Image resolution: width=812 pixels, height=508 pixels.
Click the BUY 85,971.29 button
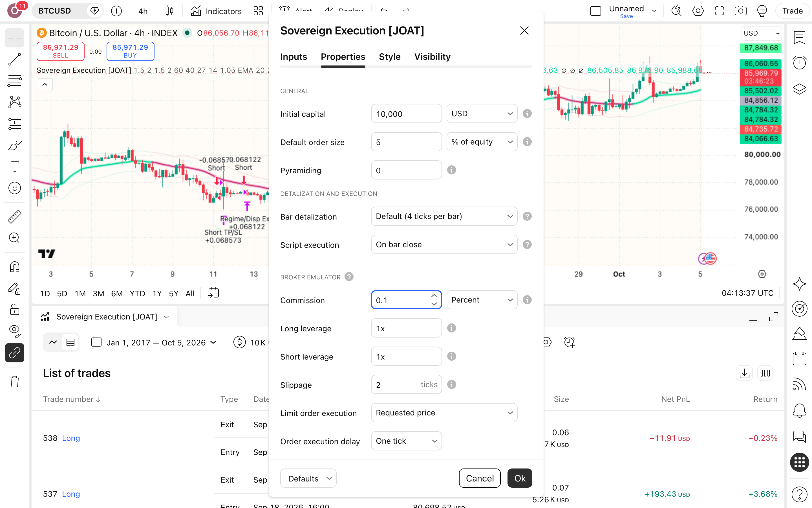(130, 51)
